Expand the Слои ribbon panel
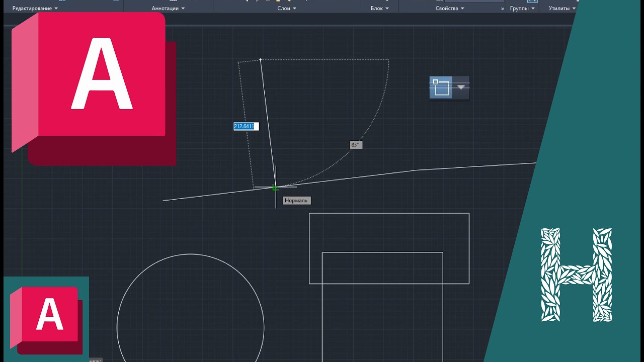The height and width of the screenshot is (362, 644). [287, 9]
